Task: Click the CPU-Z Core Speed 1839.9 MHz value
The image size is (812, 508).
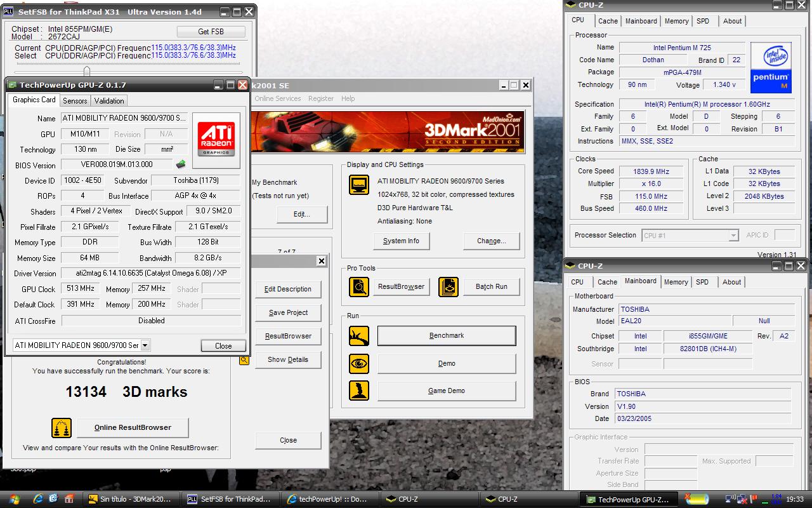Action: pyautogui.click(x=651, y=171)
